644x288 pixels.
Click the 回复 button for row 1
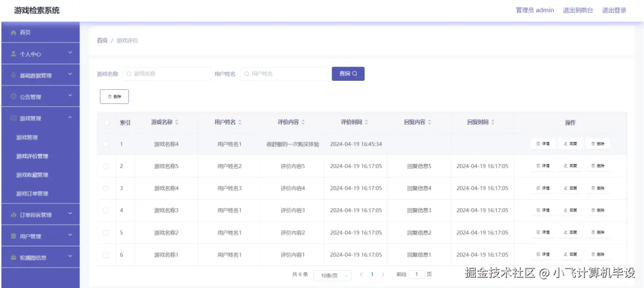pos(571,144)
